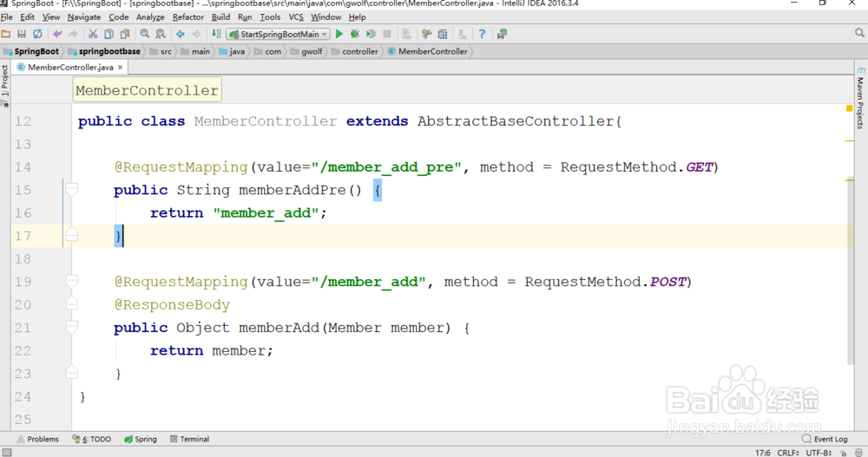Screen dimensions: 868x457
Task: Click the springbootbase breadcrumb
Action: pos(104,51)
